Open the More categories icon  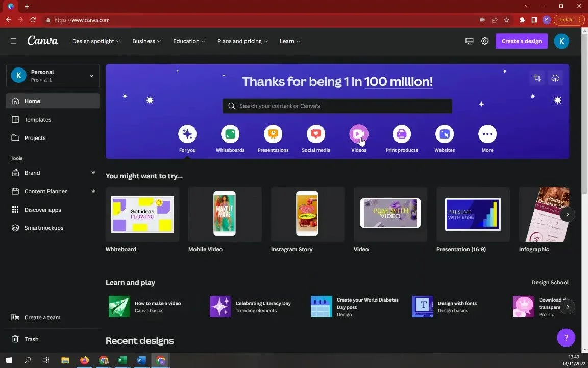487,134
